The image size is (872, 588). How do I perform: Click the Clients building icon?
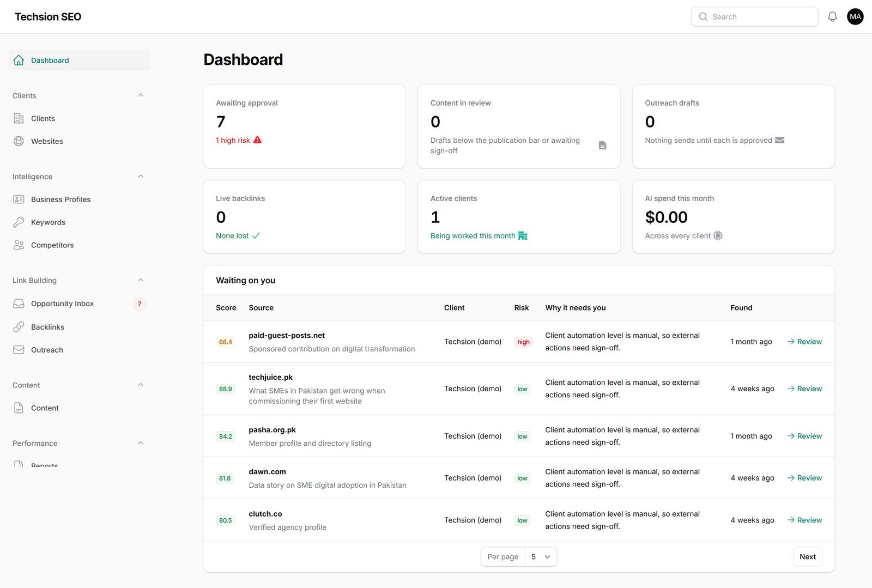pos(19,118)
